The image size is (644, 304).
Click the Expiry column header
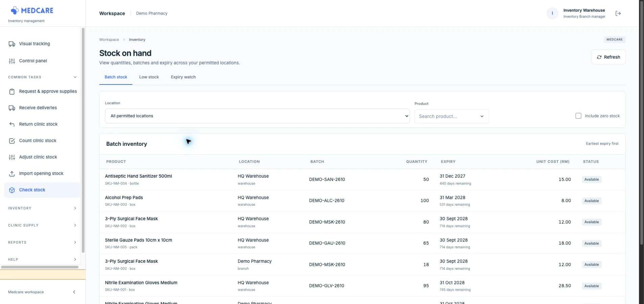coord(448,161)
